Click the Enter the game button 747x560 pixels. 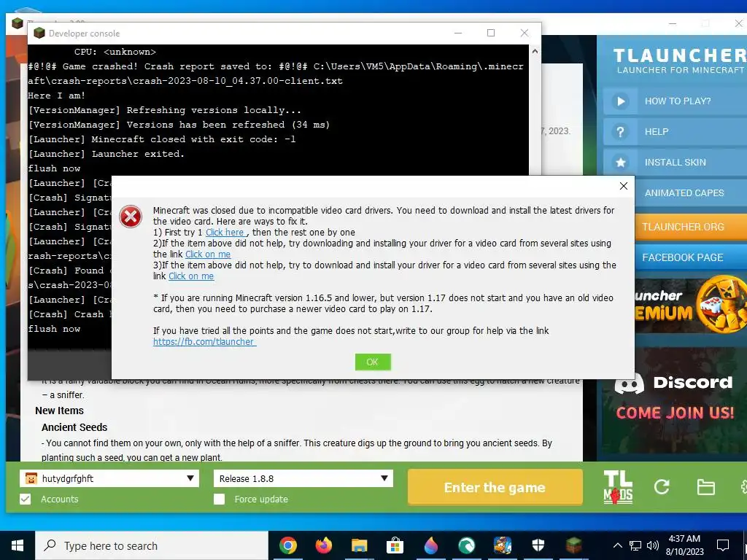pos(495,487)
